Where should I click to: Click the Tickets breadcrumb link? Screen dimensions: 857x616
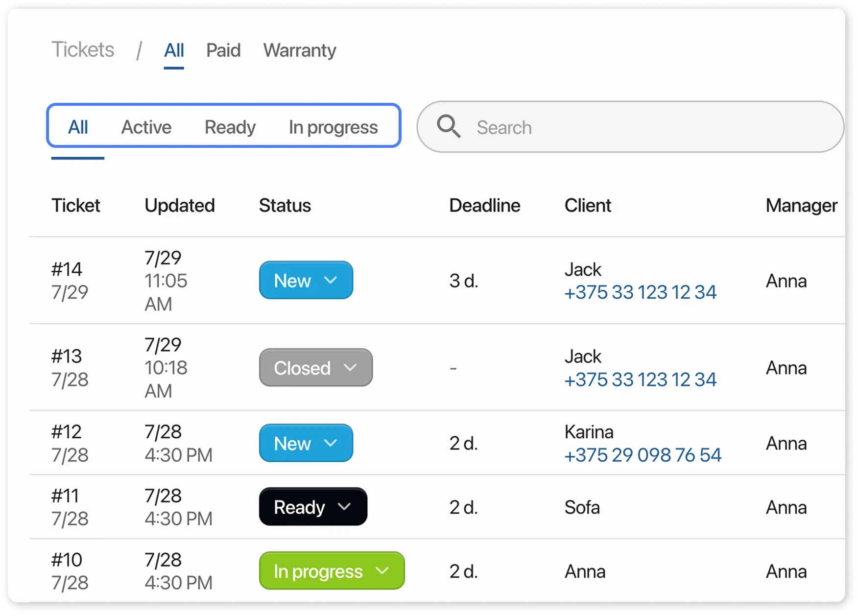coord(83,50)
